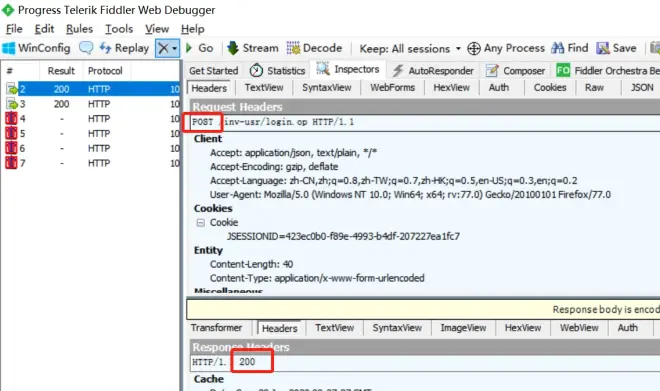Click Any Process target picker
Screen dimensions: 660x391
click(506, 48)
